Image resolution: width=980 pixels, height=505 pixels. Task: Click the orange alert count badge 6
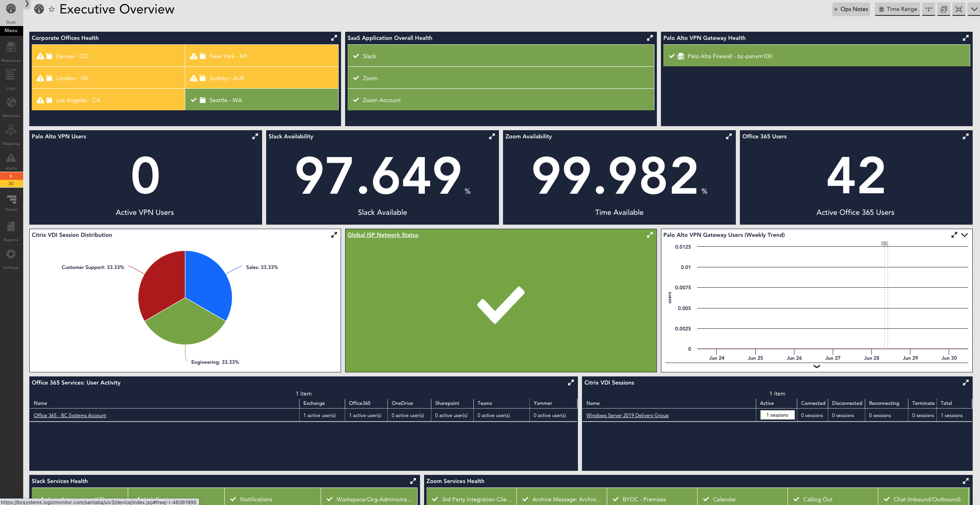pyautogui.click(x=11, y=176)
